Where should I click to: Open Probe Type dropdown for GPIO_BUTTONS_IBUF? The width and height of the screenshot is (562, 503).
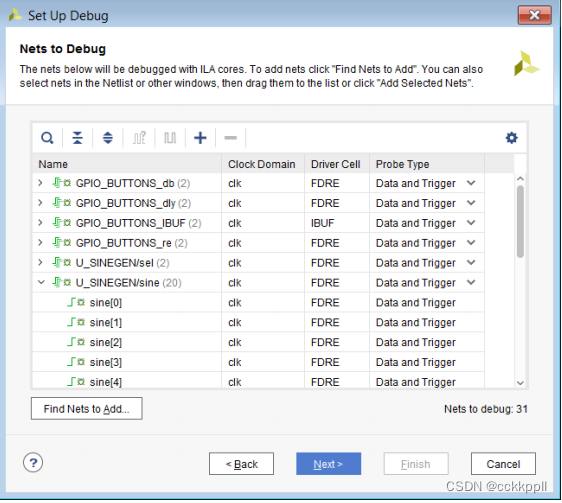471,223
